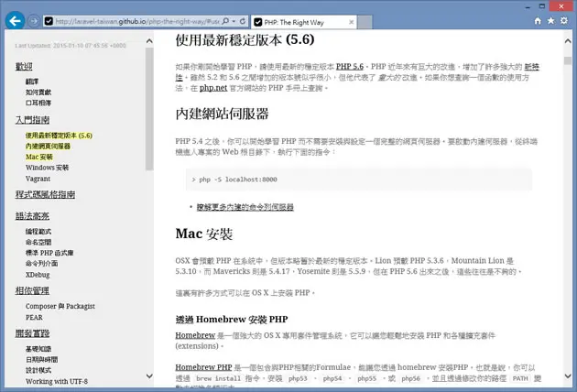The width and height of the screenshot is (577, 392).
Task: Open the php.net link
Action: pyautogui.click(x=213, y=88)
